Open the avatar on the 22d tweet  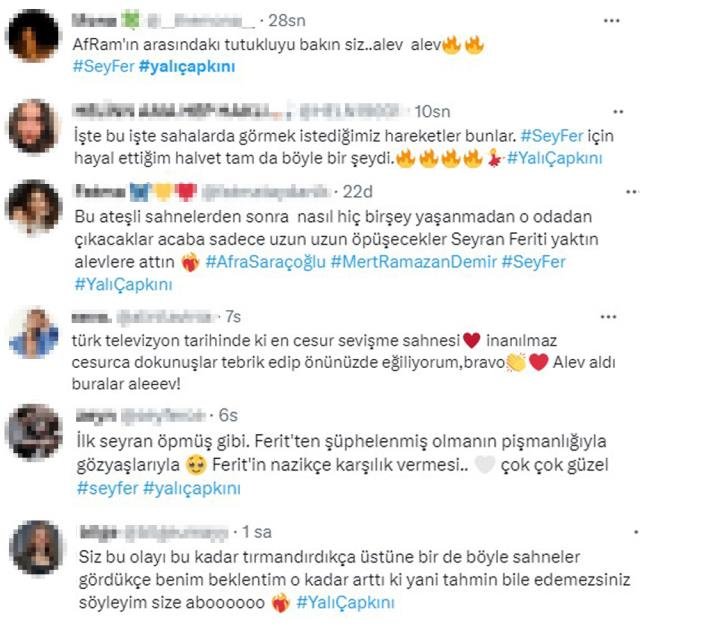click(x=34, y=208)
